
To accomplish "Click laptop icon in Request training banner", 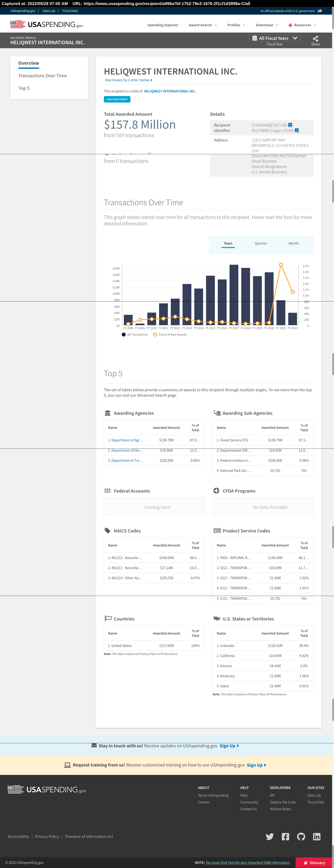I will point(67,765).
